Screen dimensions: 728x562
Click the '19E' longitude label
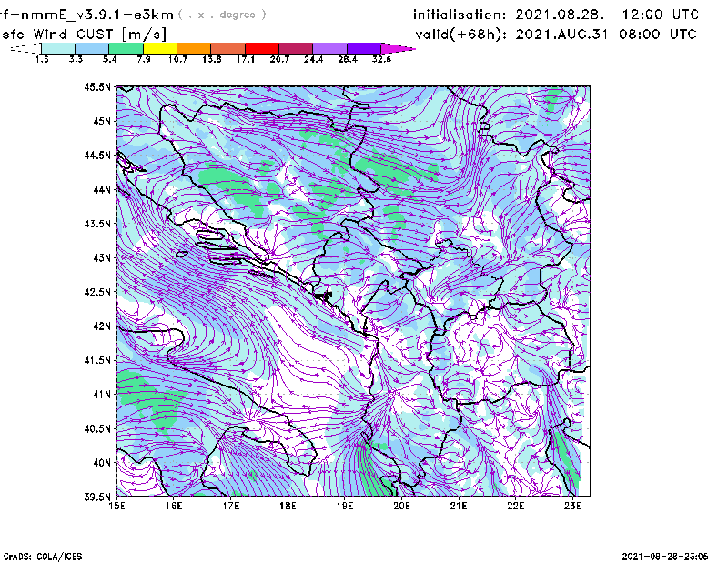click(x=345, y=506)
